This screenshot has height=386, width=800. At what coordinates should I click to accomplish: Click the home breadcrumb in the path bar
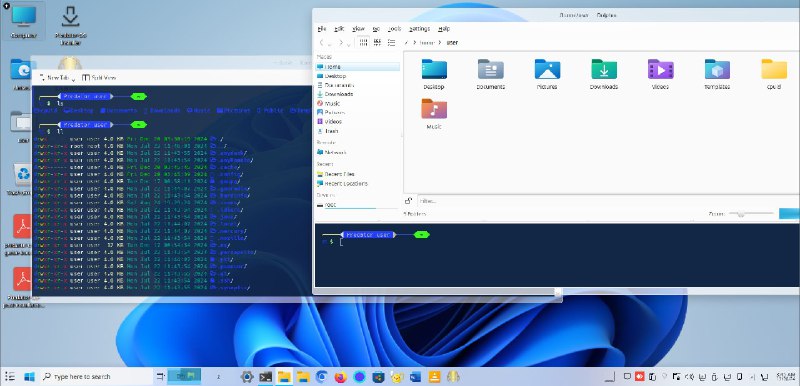coord(427,43)
